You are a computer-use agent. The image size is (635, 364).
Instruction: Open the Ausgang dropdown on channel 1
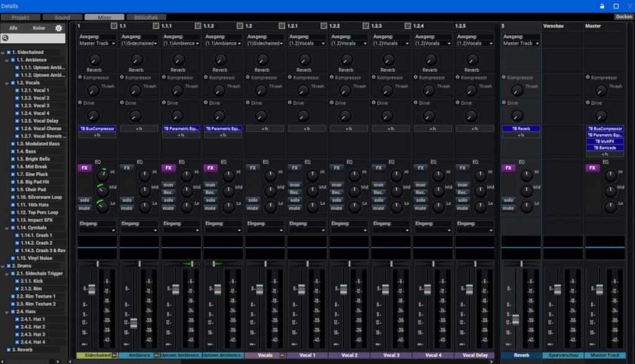[x=96, y=42]
